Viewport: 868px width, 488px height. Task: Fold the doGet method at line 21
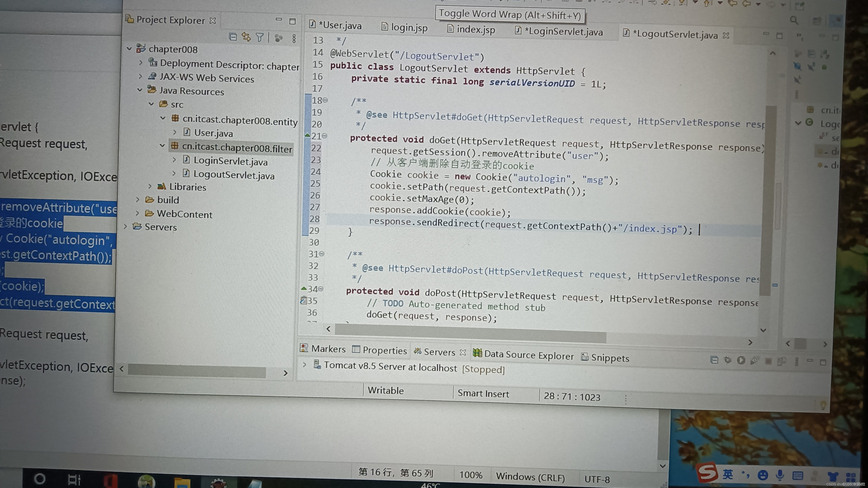coord(325,136)
